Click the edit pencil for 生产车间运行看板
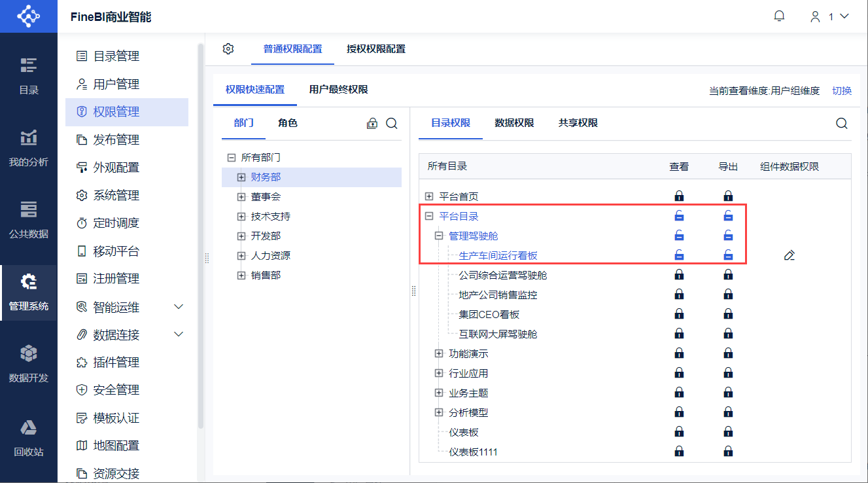Viewport: 868px width, 483px height. pyautogui.click(x=789, y=255)
